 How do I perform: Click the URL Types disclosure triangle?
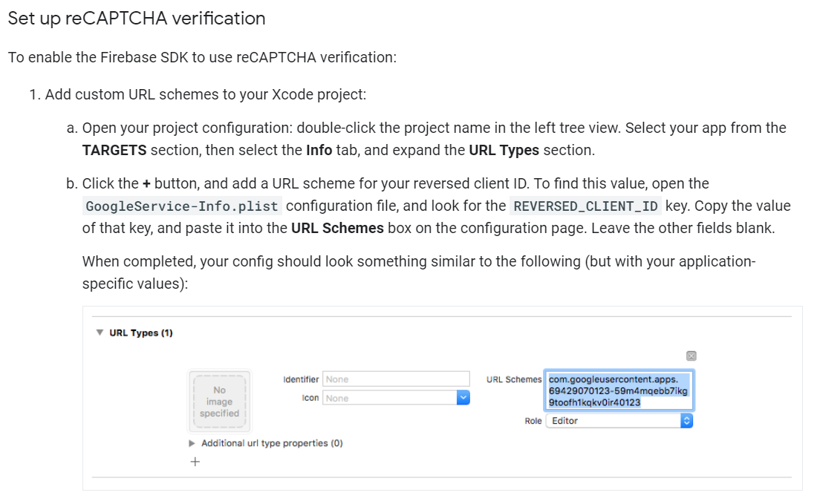(x=100, y=333)
